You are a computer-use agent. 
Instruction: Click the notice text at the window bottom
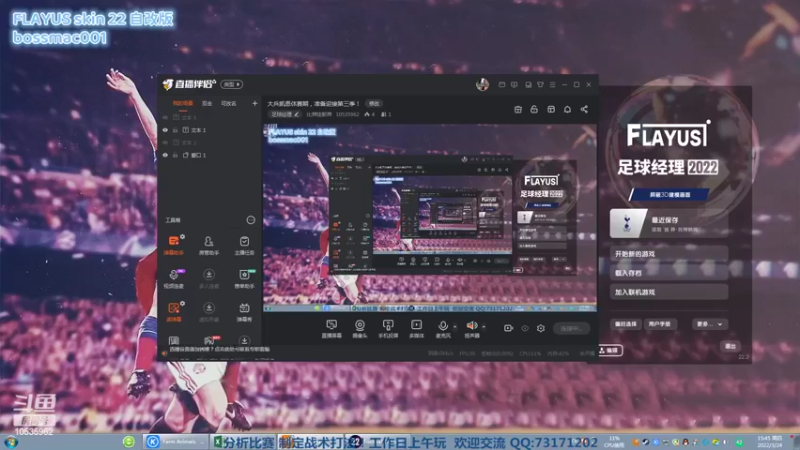219,349
